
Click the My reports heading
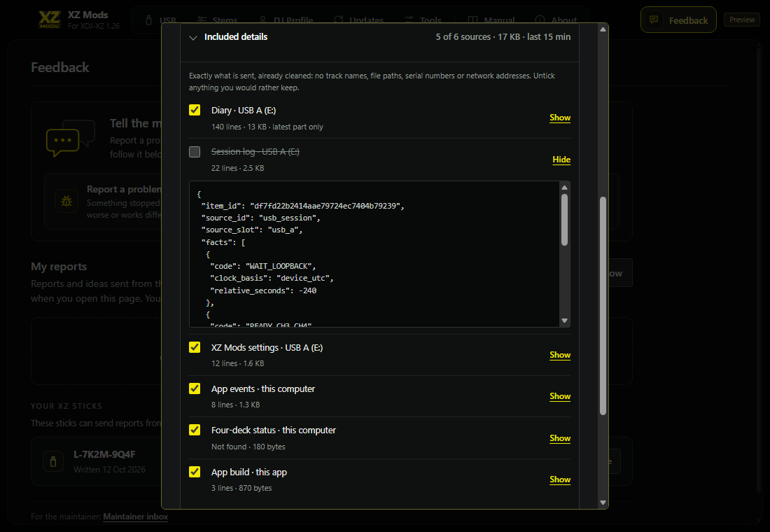(59, 266)
